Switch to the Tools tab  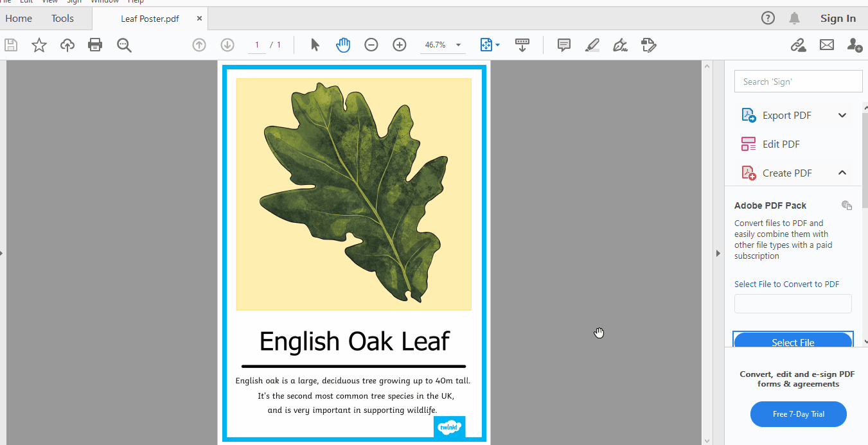(62, 19)
